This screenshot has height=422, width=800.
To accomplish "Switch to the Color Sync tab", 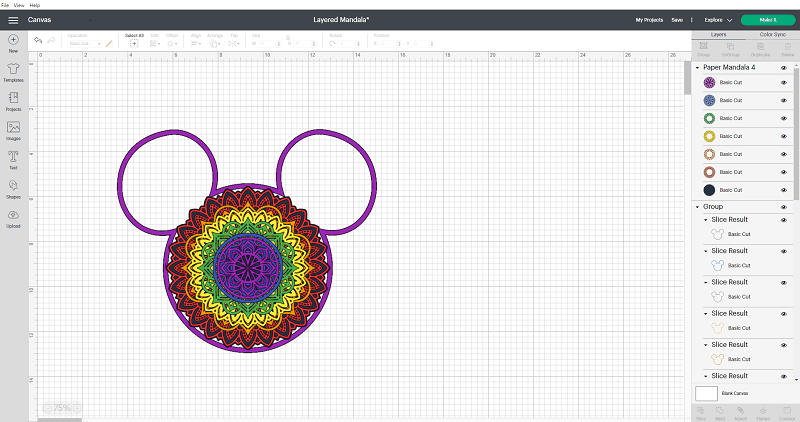I will tap(772, 35).
